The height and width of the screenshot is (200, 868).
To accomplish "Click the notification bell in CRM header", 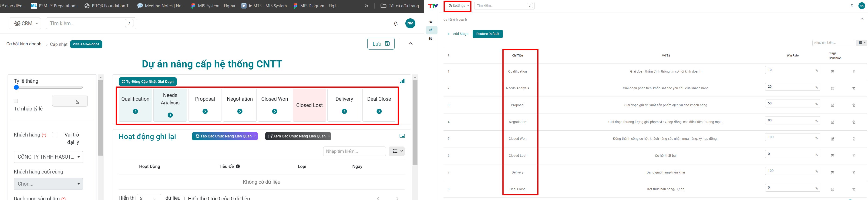I will [x=396, y=23].
